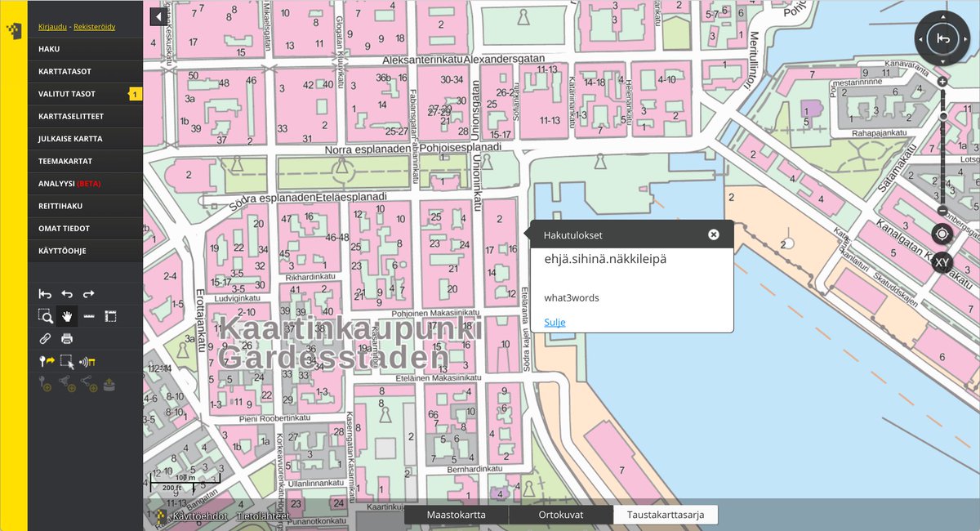
Task: Pan the map north using up arrow
Action: pyautogui.click(x=942, y=18)
